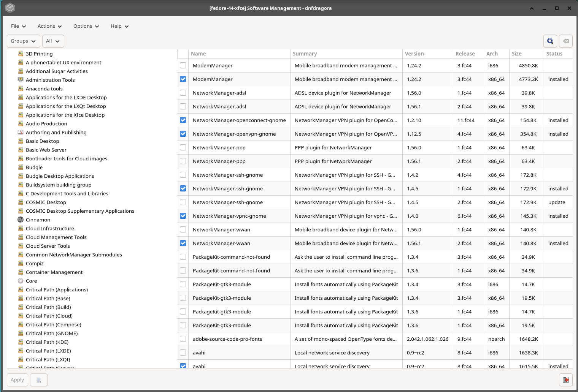Select the Applications for the Xfce Desktop group

pos(65,115)
